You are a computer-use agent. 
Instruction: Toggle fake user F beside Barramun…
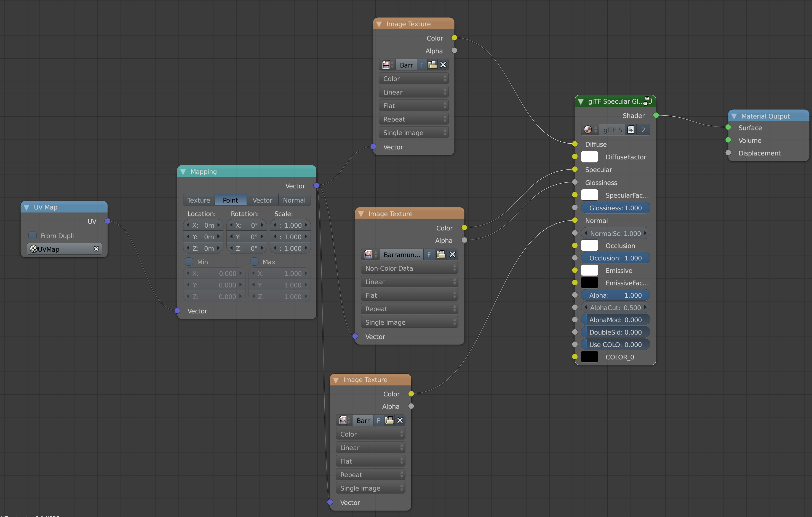tap(429, 254)
